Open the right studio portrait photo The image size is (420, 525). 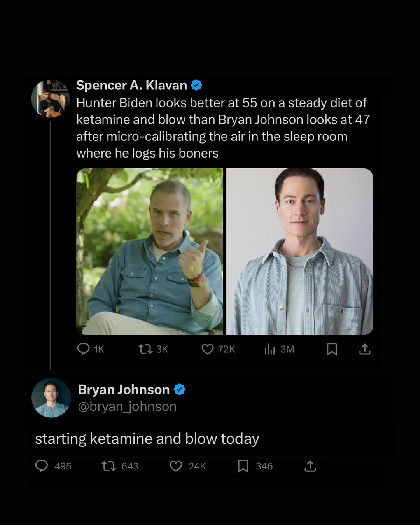point(299,251)
